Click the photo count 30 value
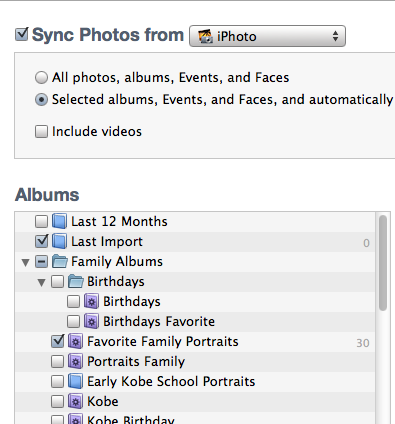This screenshot has width=395, height=424. (363, 343)
